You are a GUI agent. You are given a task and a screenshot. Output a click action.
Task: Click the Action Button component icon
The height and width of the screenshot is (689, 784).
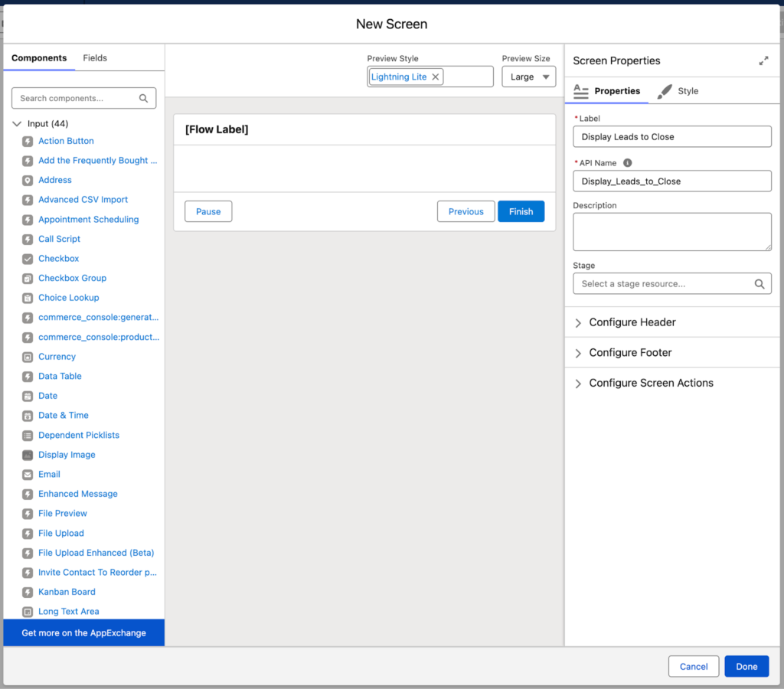28,142
